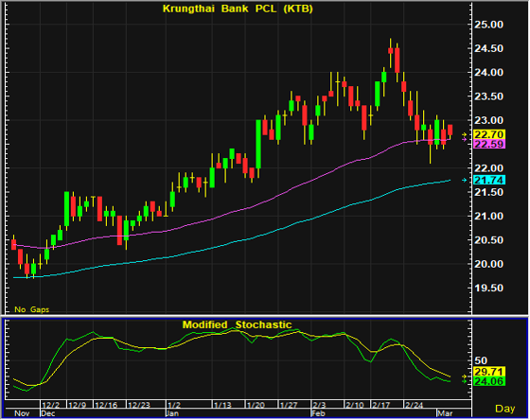Select the 1/2 date marker

pos(174,405)
